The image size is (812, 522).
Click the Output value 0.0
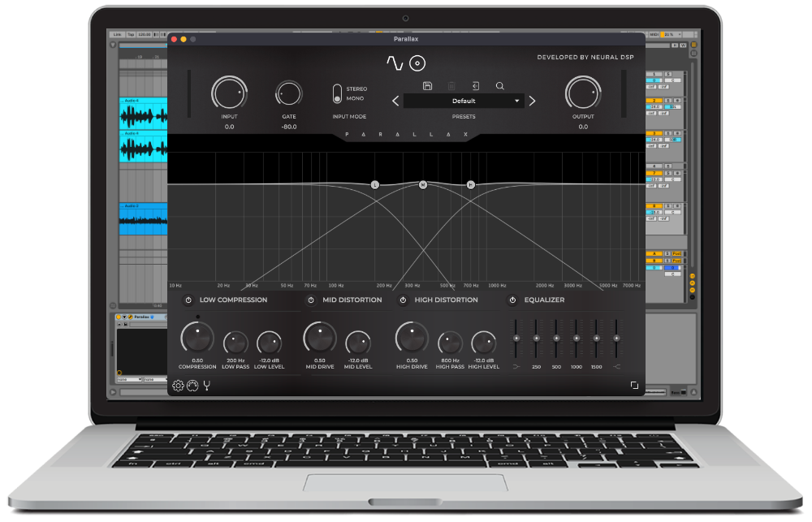coord(583,127)
